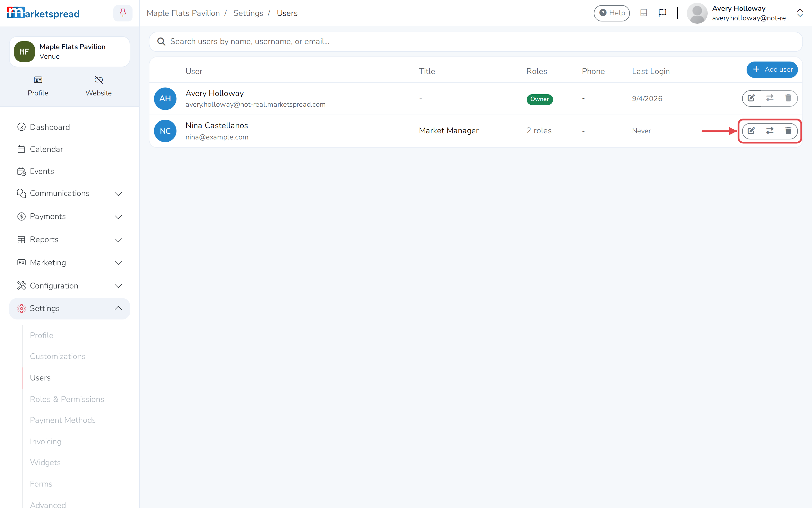This screenshot has height=508, width=812.
Task: Delete Nina Castellanos user
Action: [x=788, y=131]
